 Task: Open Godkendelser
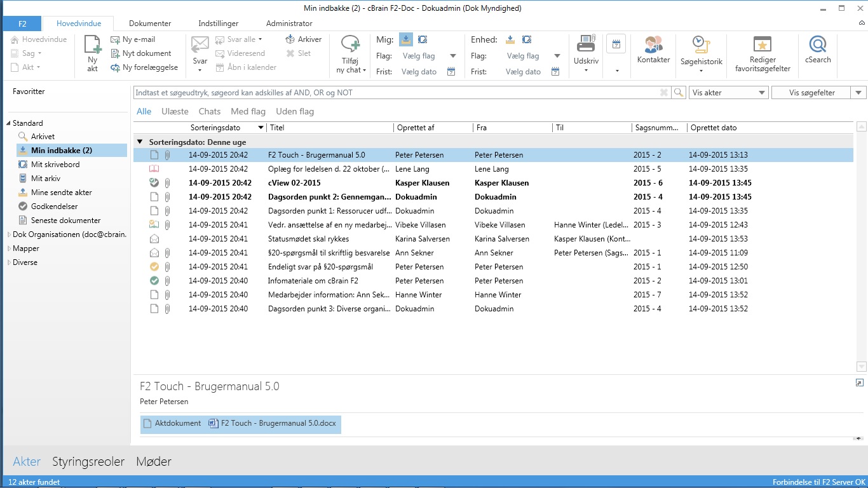pyautogui.click(x=55, y=207)
